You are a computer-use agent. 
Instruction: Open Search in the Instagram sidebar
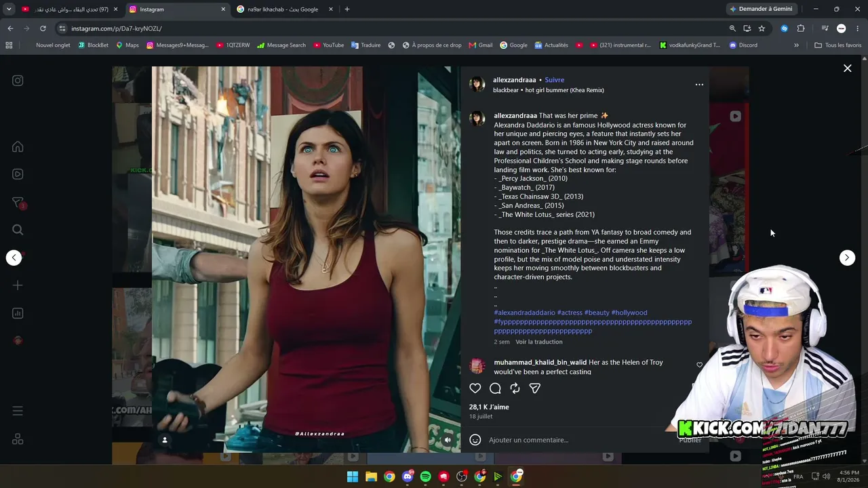[x=18, y=230]
